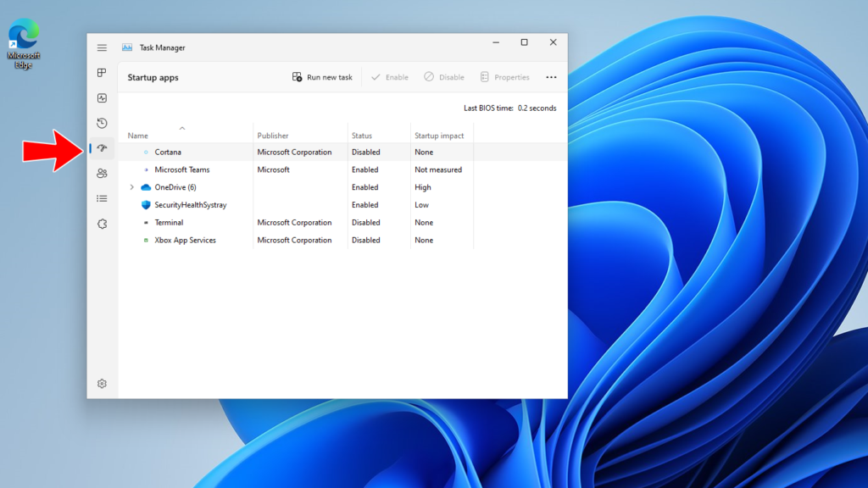Click Terminal's Disabled status cell
Screen dimensions: 868x488
coord(366,223)
